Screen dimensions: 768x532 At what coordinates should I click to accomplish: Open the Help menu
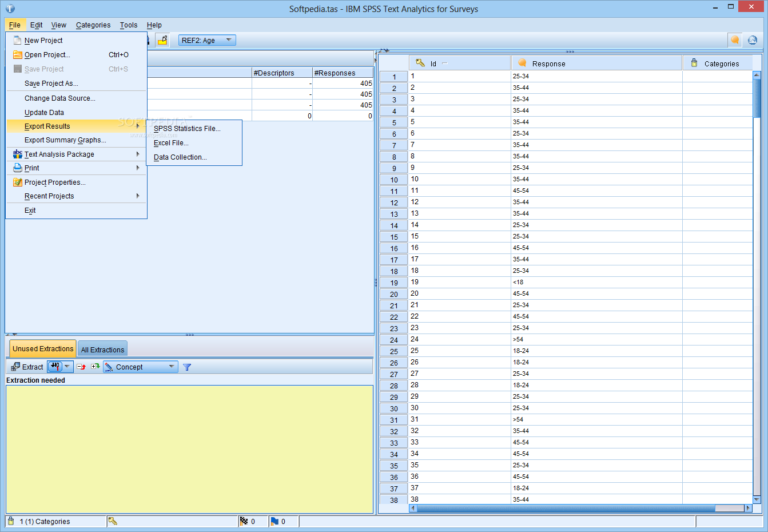tap(154, 25)
